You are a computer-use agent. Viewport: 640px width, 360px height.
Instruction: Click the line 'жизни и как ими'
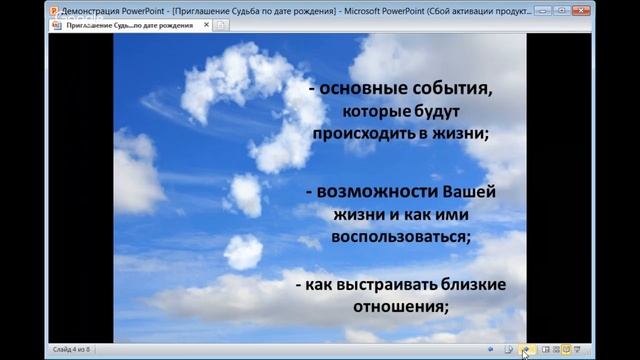[401, 215]
